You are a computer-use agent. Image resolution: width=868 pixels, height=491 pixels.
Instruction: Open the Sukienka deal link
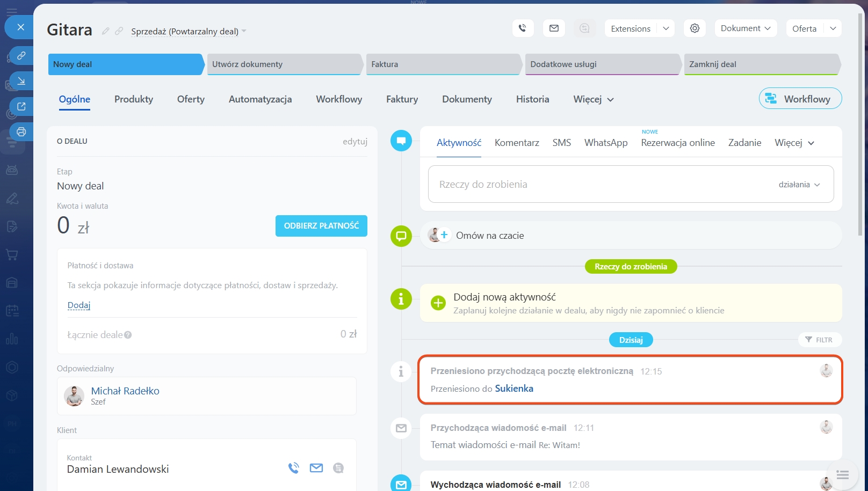point(514,389)
